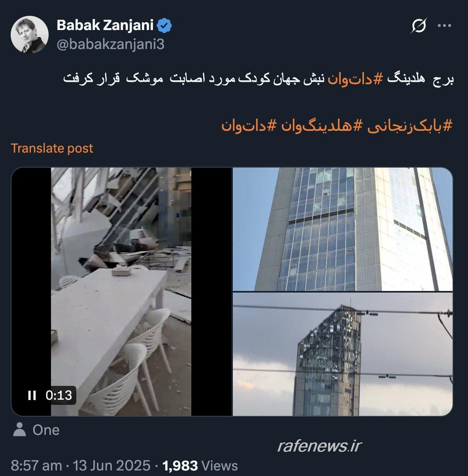Click the One tagged-person label
This screenshot has width=468, height=476.
point(46,430)
